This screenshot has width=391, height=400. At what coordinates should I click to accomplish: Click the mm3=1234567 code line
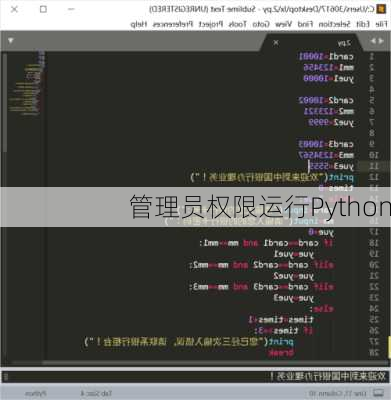326,155
